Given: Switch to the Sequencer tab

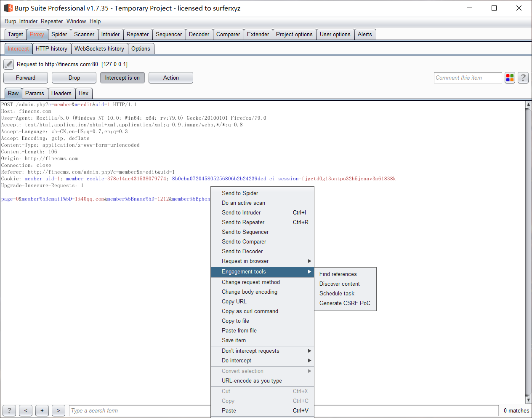Looking at the screenshot, I should 169,35.
